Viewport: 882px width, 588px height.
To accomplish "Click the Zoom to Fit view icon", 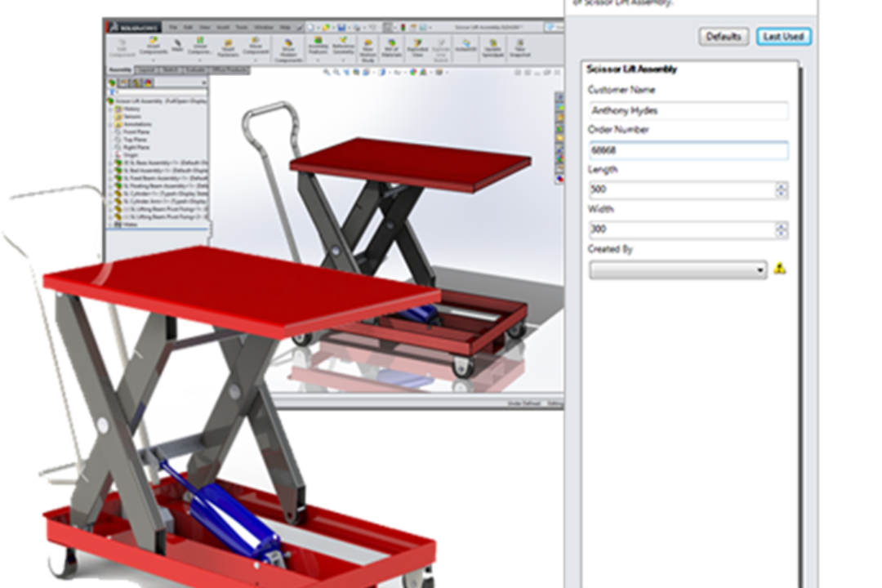I will click(327, 72).
